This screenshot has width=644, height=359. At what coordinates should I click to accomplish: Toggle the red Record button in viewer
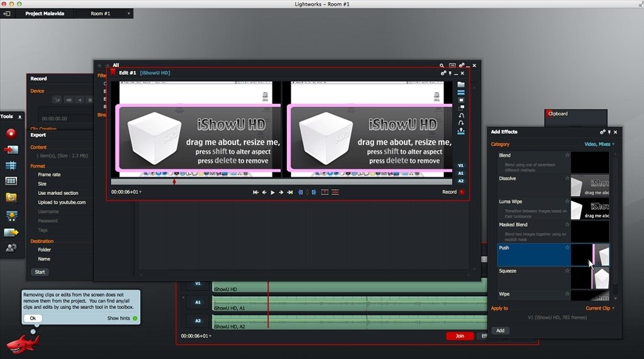[x=462, y=192]
